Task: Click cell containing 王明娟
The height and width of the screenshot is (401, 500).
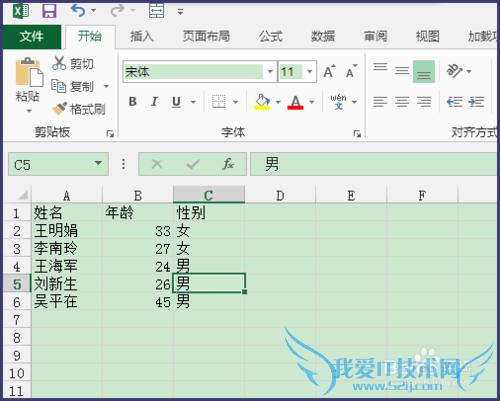Action: [x=67, y=231]
